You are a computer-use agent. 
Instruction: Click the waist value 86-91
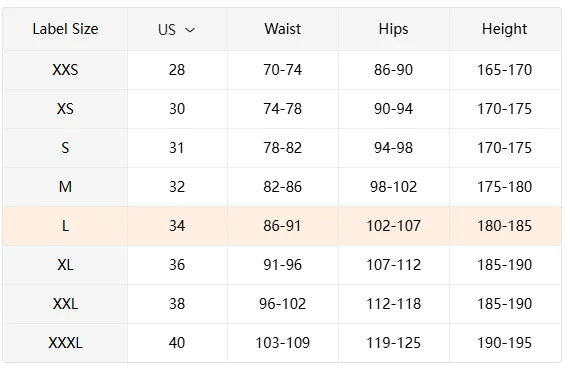point(282,226)
